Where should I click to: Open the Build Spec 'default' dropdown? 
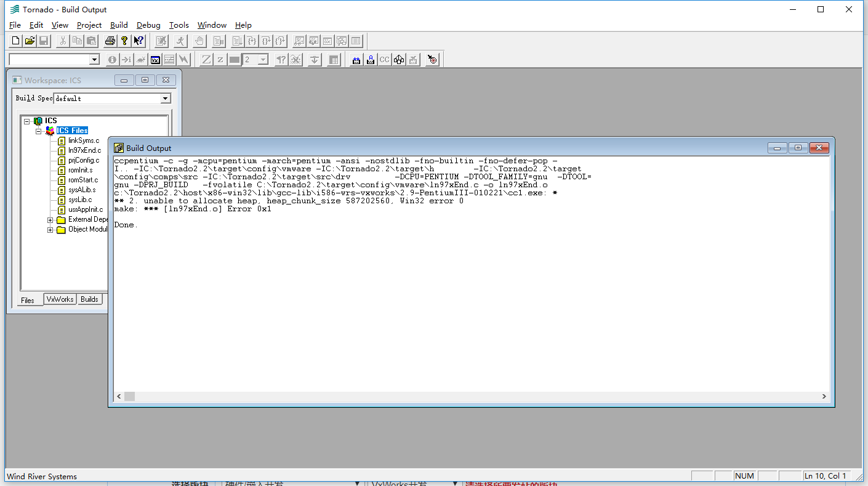click(x=165, y=99)
